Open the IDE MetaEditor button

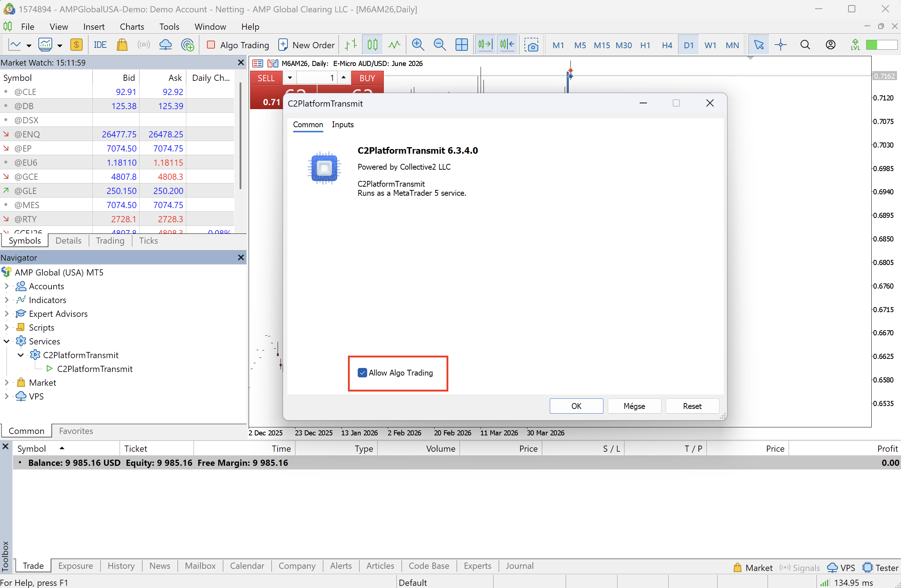point(100,45)
